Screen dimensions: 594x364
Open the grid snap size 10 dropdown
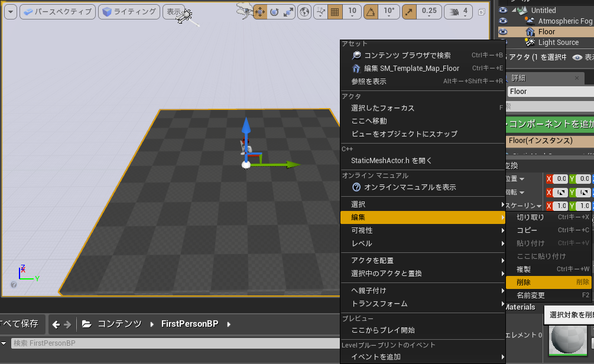click(x=353, y=11)
